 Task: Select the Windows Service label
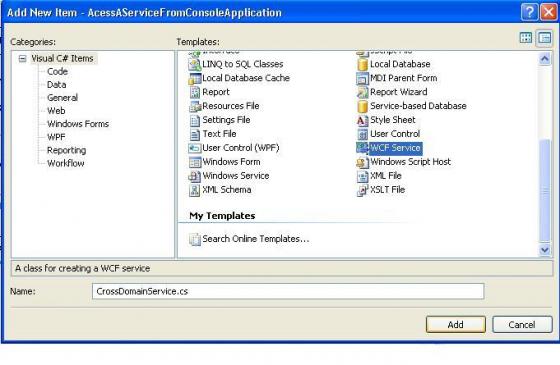[x=236, y=176]
